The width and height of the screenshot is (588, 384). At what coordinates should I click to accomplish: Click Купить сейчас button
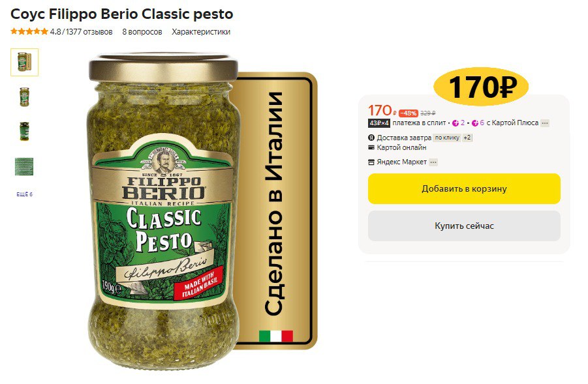click(464, 226)
